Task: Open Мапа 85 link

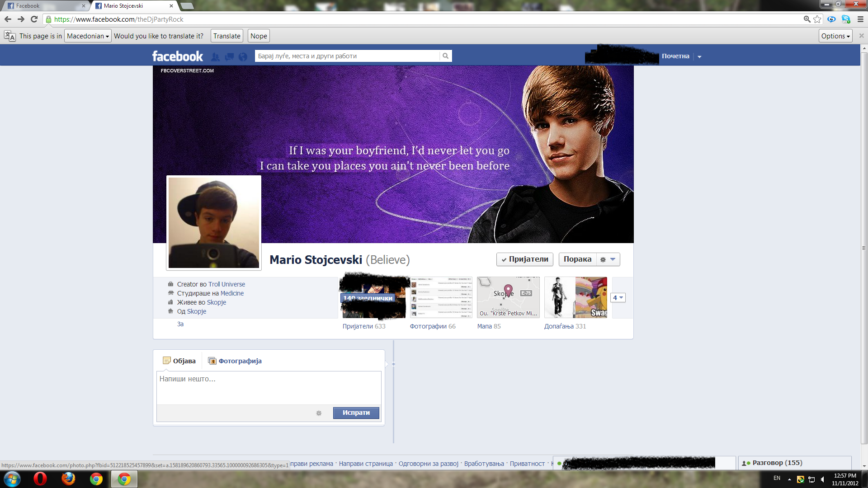Action: pyautogui.click(x=489, y=326)
